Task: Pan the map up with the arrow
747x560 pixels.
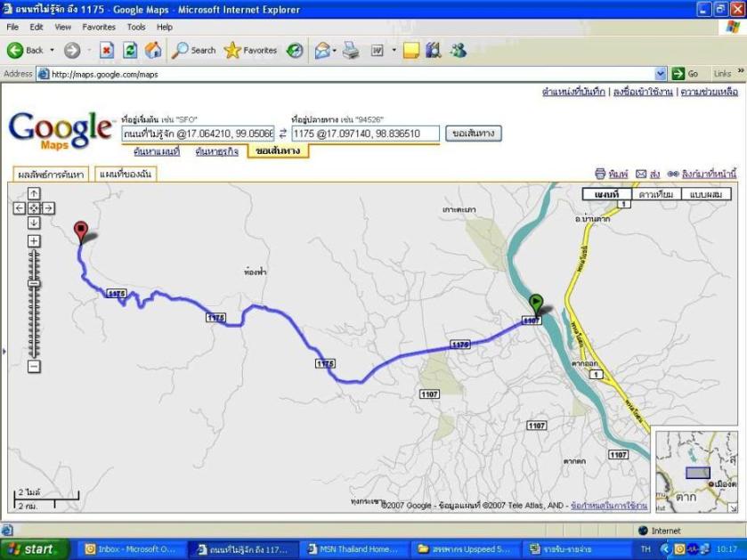Action: (34, 193)
